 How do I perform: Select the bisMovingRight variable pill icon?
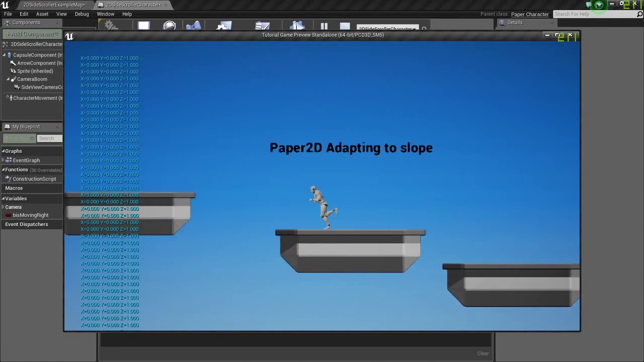pos(9,215)
